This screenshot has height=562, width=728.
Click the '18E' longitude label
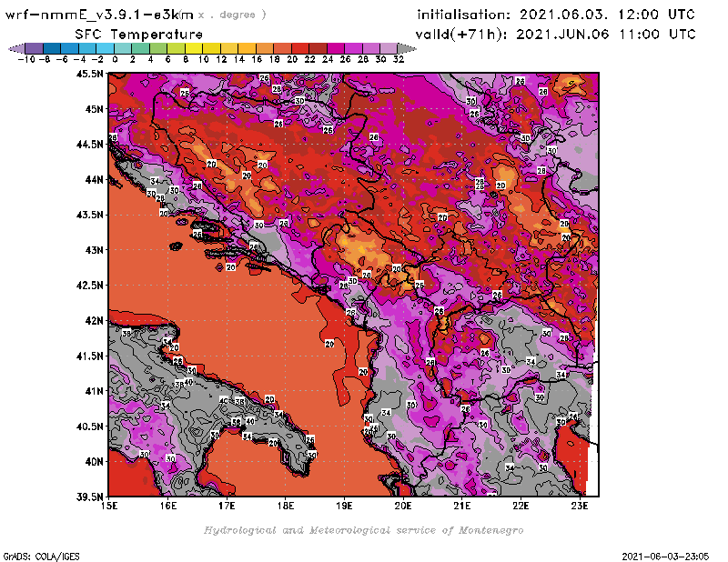286,506
